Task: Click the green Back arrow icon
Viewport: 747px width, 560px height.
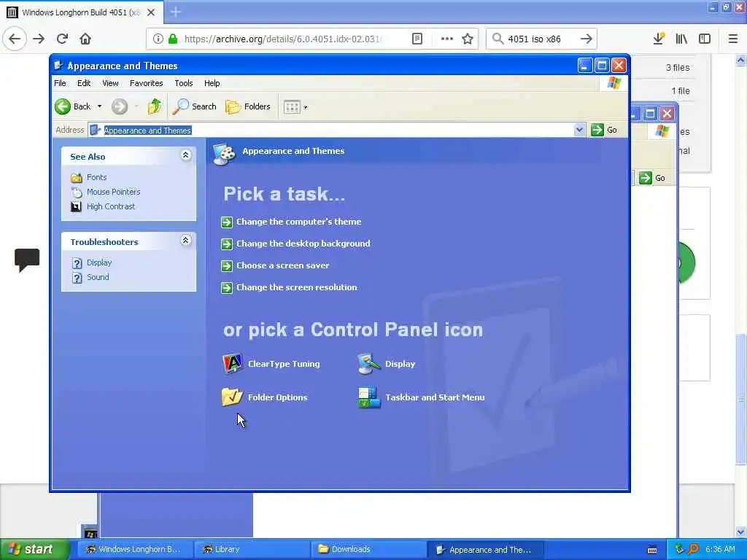Action: (63, 106)
